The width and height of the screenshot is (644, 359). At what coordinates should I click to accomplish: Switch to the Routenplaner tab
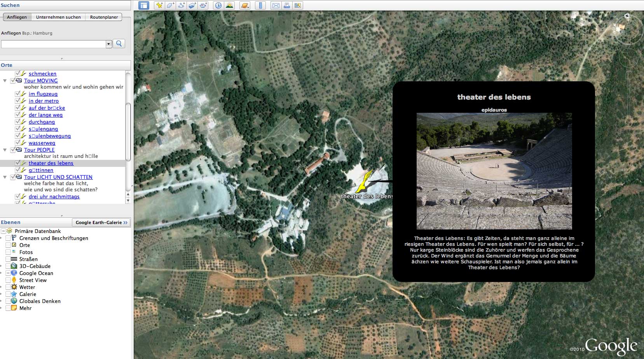tap(104, 17)
